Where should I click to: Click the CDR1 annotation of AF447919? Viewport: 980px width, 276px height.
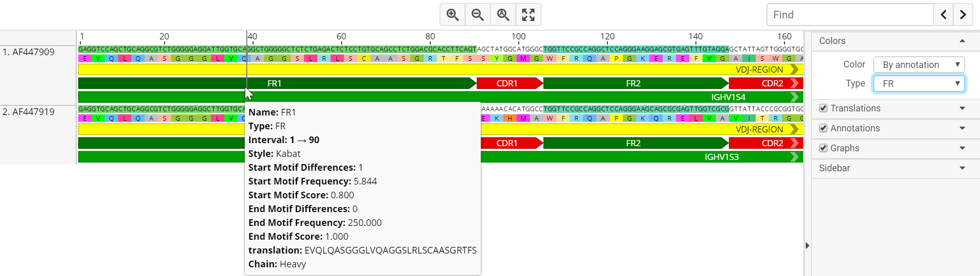[x=512, y=143]
